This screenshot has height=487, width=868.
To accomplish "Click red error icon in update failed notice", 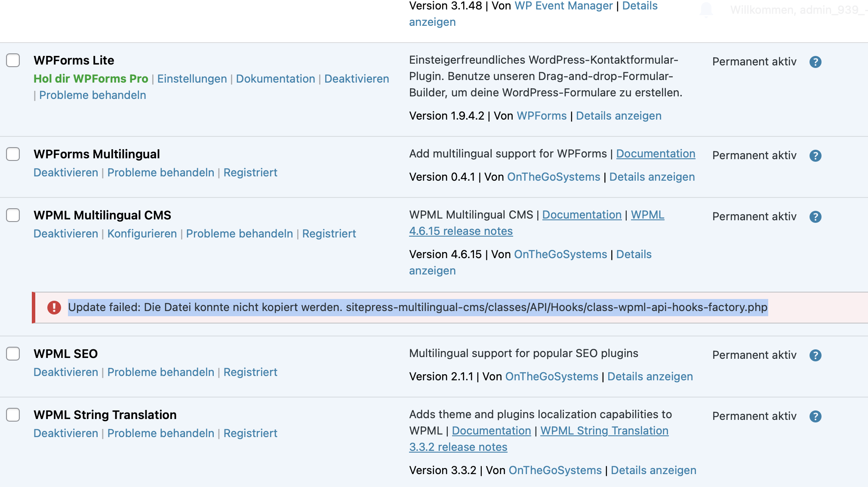I will tap(54, 308).
